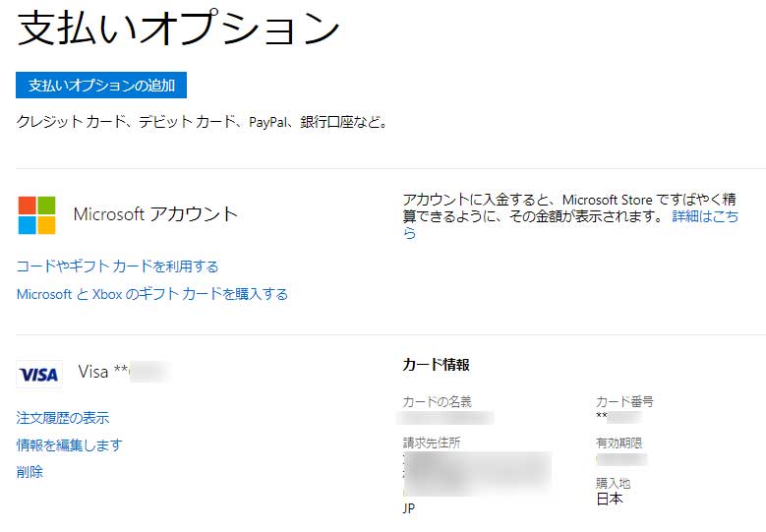Click the JP country code in address
766x532 pixels.
410,508
